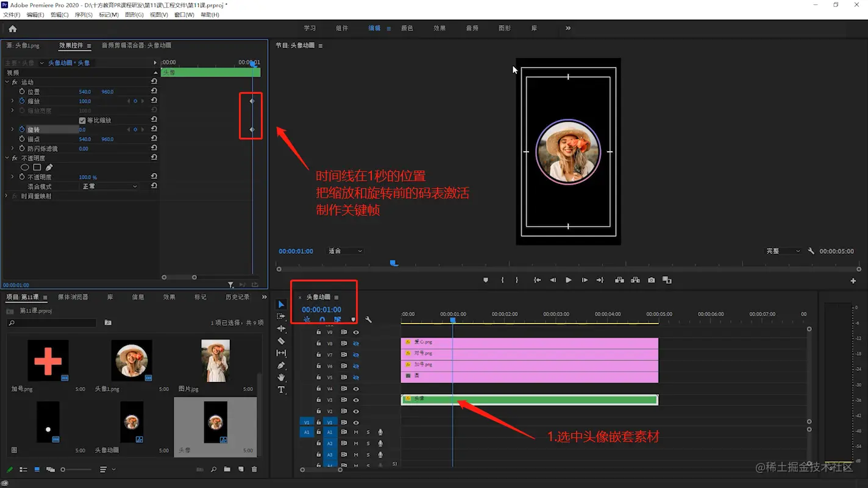Image resolution: width=868 pixels, height=488 pixels.
Task: Select the Pen tool in timeline toolbar
Action: [x=281, y=366]
